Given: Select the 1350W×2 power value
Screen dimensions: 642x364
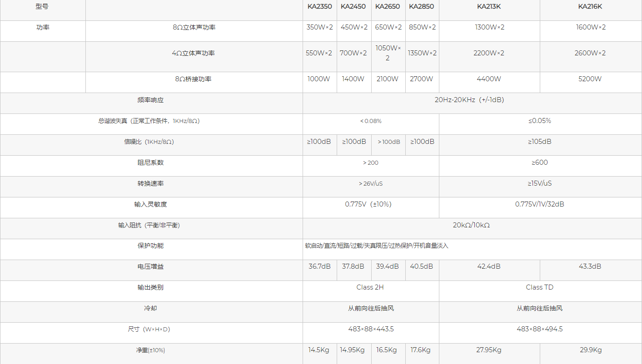Looking at the screenshot, I should pyautogui.click(x=422, y=53).
